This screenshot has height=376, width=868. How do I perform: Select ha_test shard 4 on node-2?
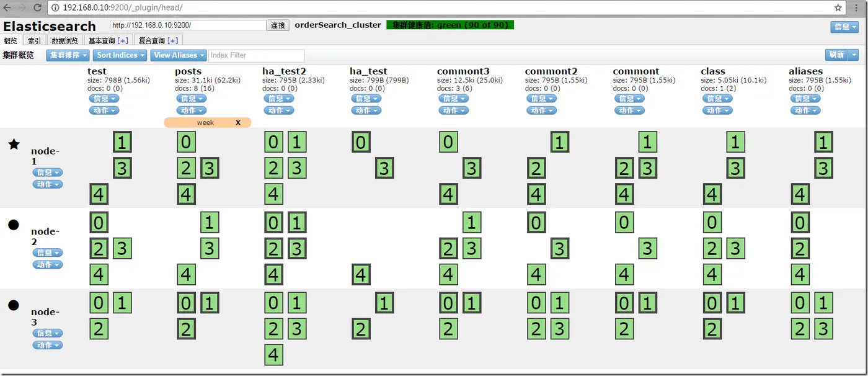(361, 274)
